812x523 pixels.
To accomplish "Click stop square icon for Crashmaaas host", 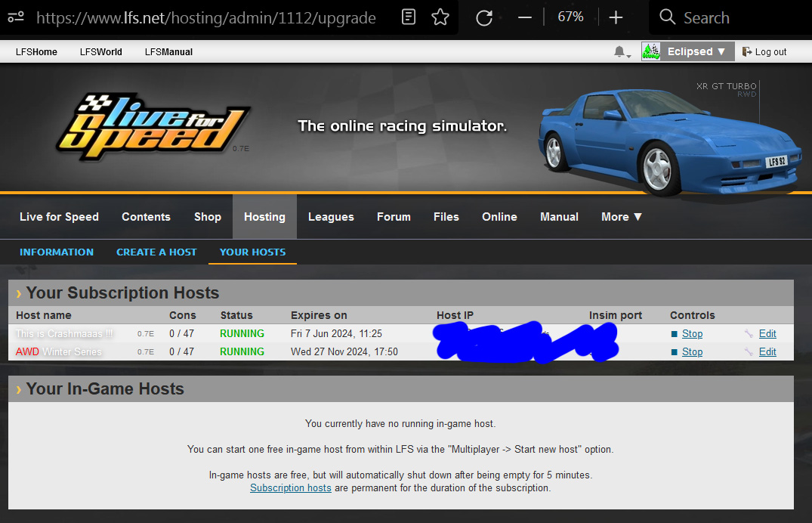I will [x=675, y=334].
